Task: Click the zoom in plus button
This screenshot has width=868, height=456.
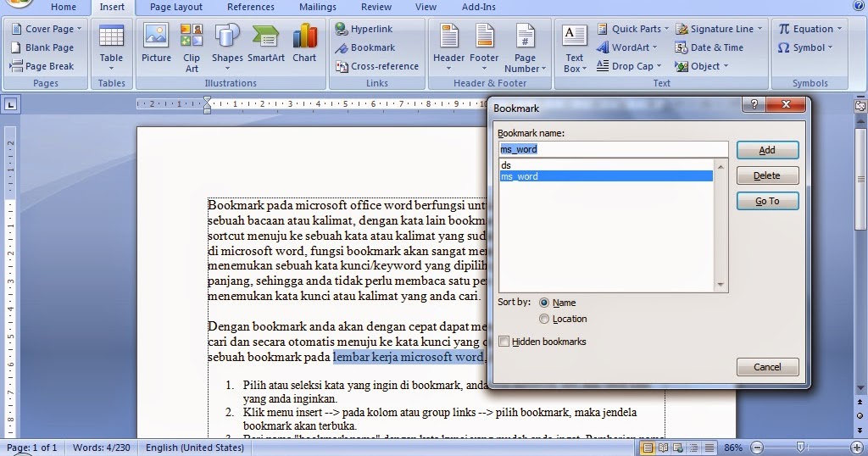Action: pos(857,448)
